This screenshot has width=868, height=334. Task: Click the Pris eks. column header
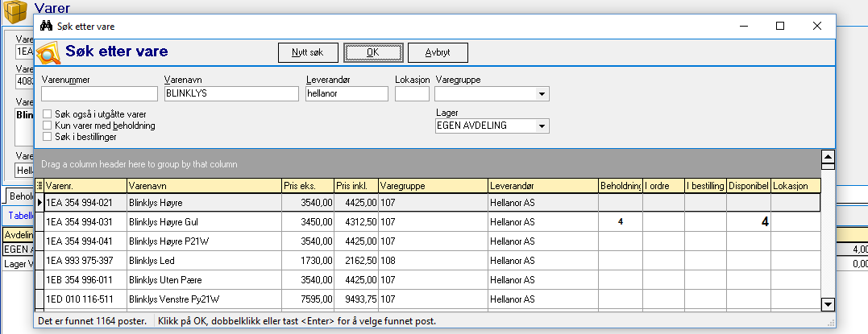point(307,186)
